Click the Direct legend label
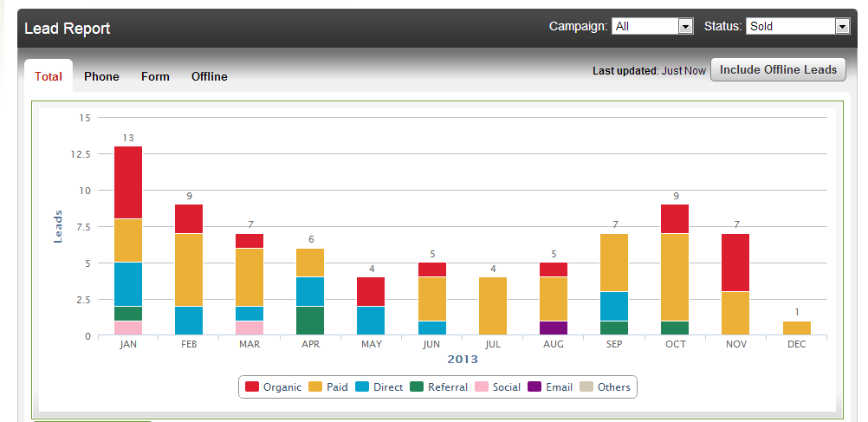The image size is (868, 422). click(x=388, y=387)
